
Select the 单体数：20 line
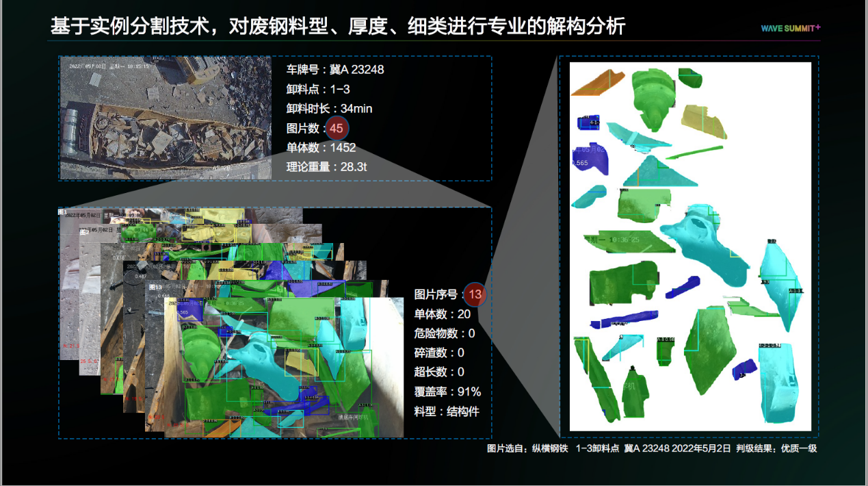pos(442,314)
